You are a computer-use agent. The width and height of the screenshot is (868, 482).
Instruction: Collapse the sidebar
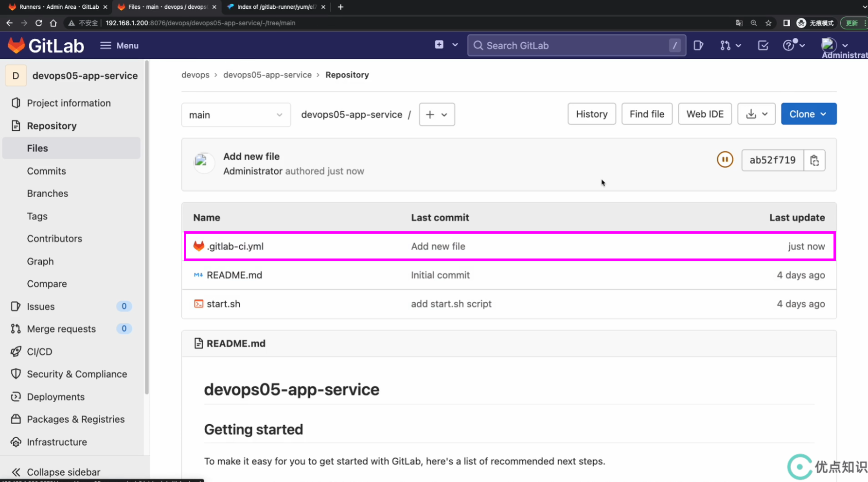pyautogui.click(x=55, y=472)
